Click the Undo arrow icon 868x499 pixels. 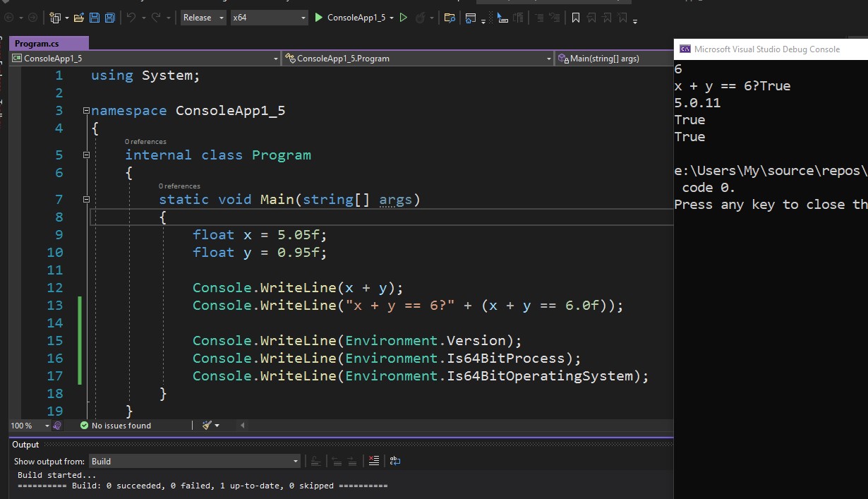coord(131,18)
